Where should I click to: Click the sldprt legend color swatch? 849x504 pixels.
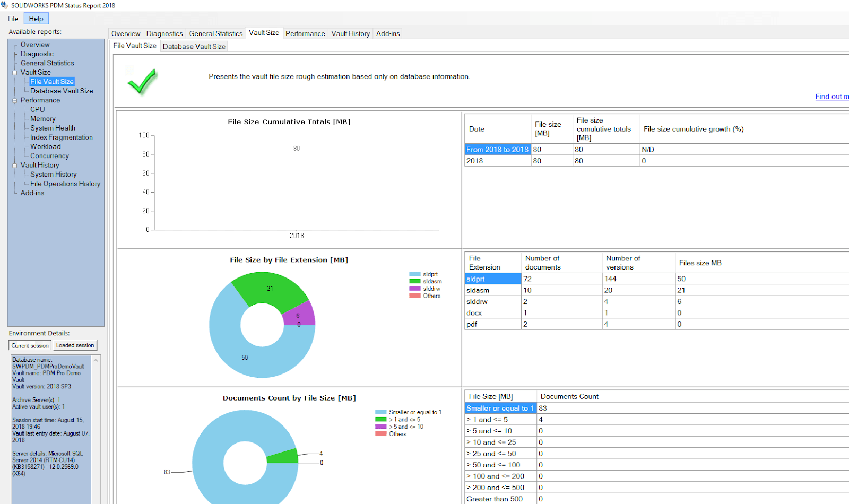tap(415, 274)
